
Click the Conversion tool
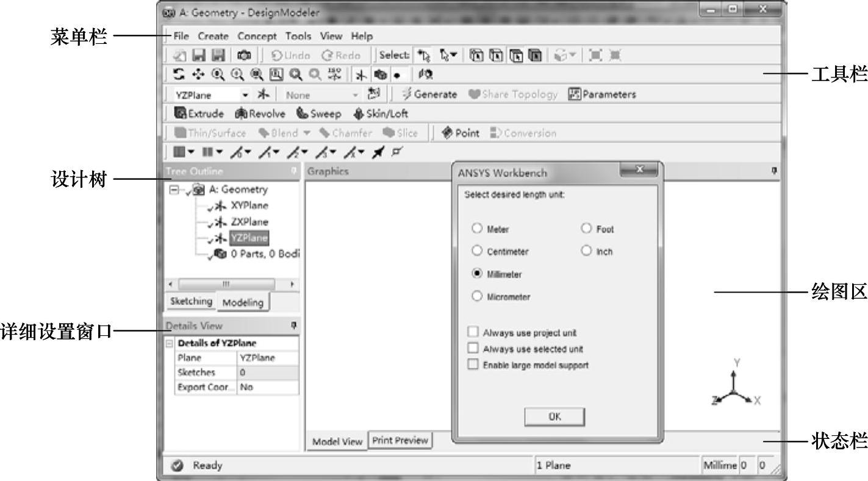click(x=523, y=133)
